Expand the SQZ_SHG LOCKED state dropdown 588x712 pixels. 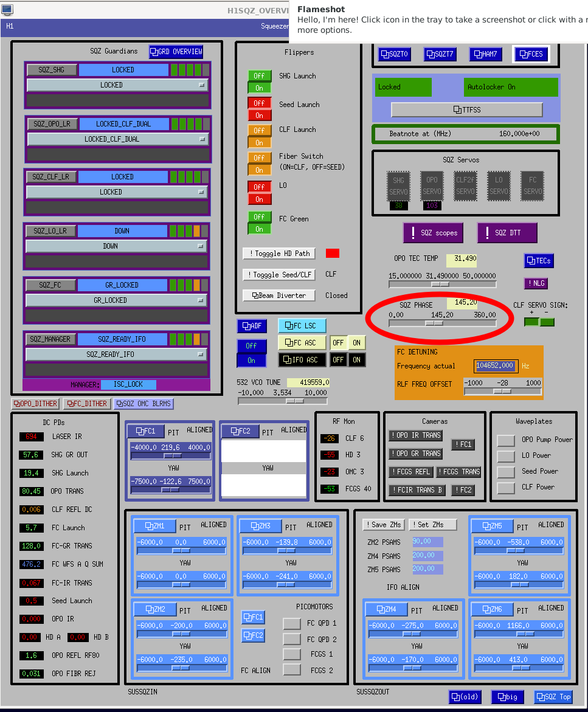117,85
